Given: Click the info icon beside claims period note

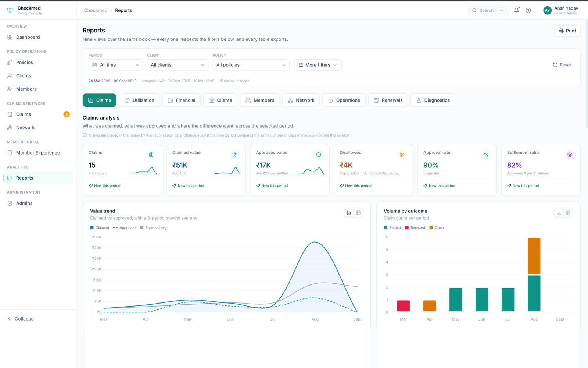Looking at the screenshot, I should (85, 135).
